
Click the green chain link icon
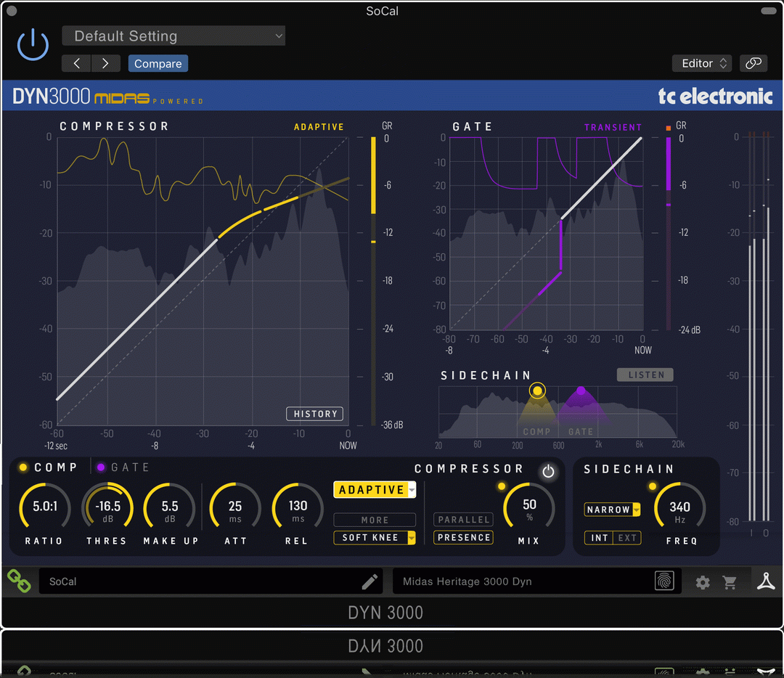coord(19,581)
